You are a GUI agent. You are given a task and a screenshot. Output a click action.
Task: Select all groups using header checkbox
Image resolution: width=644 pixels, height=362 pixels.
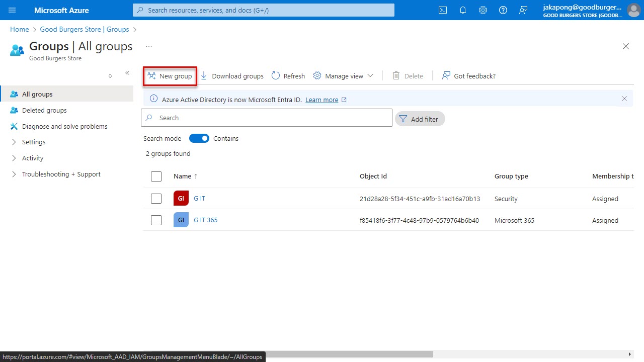pyautogui.click(x=156, y=176)
